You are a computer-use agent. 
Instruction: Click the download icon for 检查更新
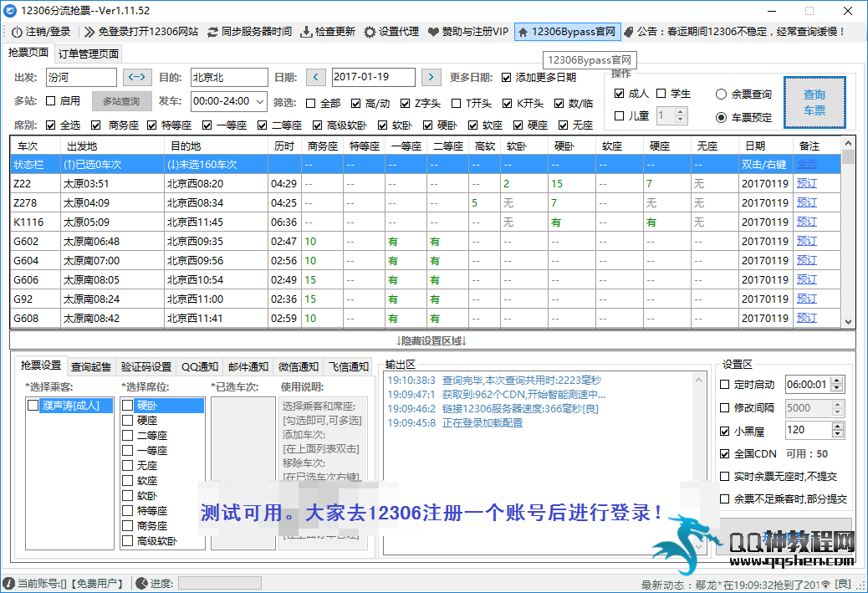[x=306, y=32]
